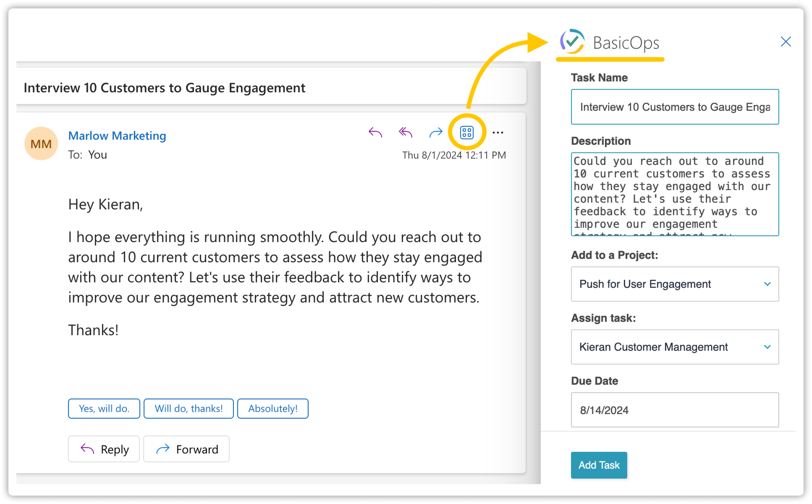Expand the Add to a Project selector chevron

click(x=768, y=284)
